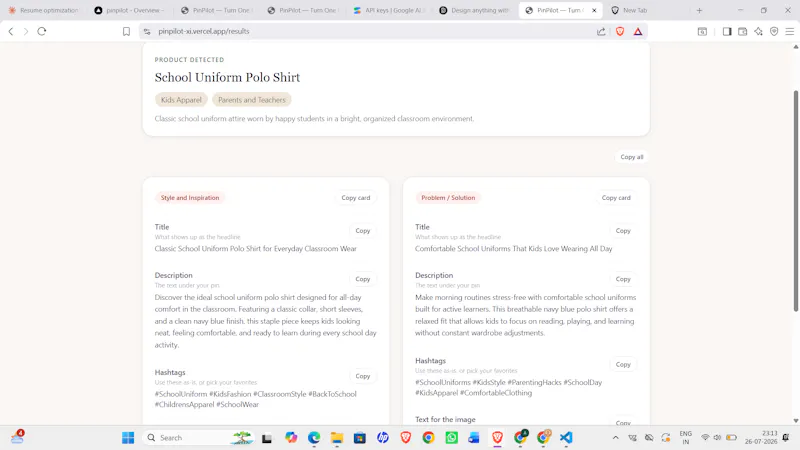Open Leo AI assistant star icon
This screenshot has height=450, width=800.
[x=758, y=31]
